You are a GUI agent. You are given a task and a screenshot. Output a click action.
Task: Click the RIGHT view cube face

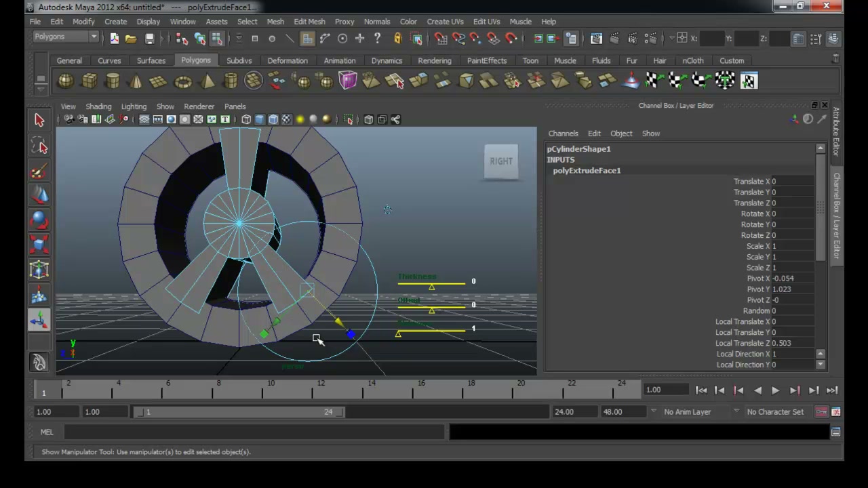(x=501, y=161)
